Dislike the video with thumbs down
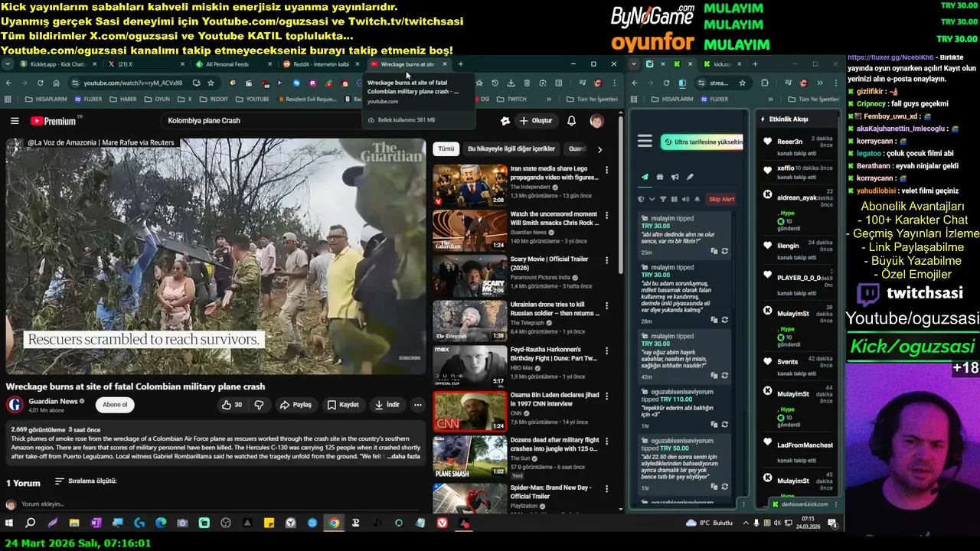 point(259,405)
